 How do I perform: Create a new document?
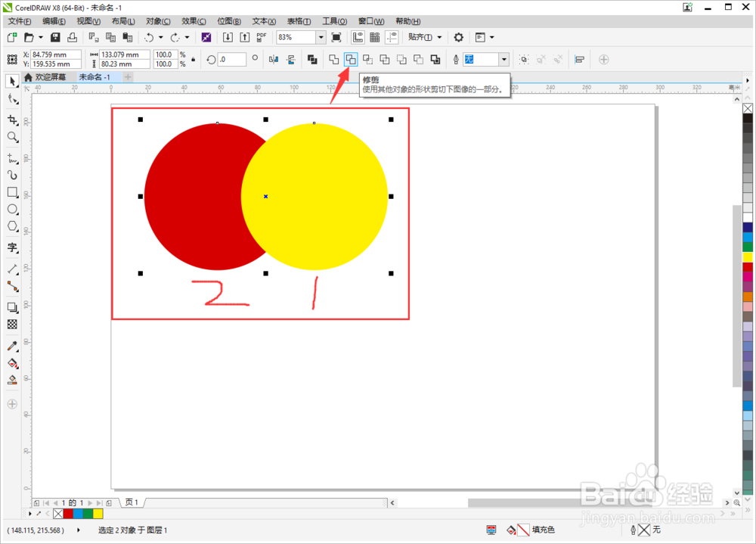[12, 37]
